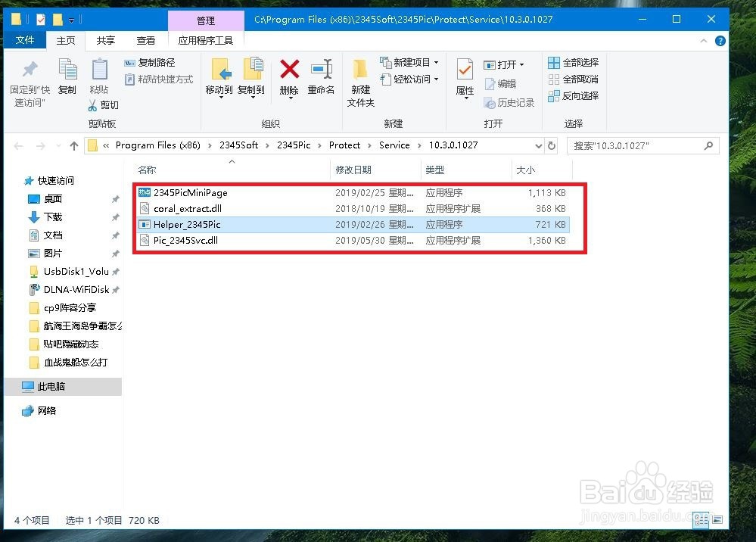The image size is (756, 542).
Task: Switch to the 应用程序工具 tab
Action: tap(206, 41)
